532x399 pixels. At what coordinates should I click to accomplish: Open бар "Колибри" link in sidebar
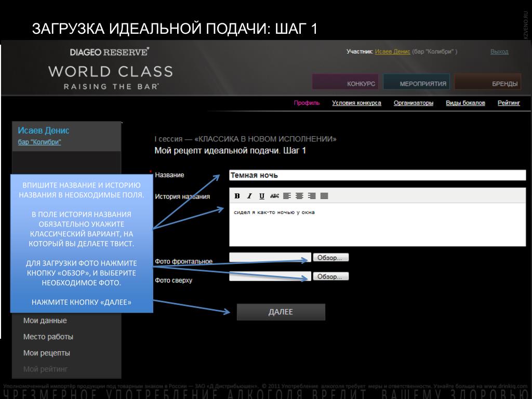click(39, 142)
